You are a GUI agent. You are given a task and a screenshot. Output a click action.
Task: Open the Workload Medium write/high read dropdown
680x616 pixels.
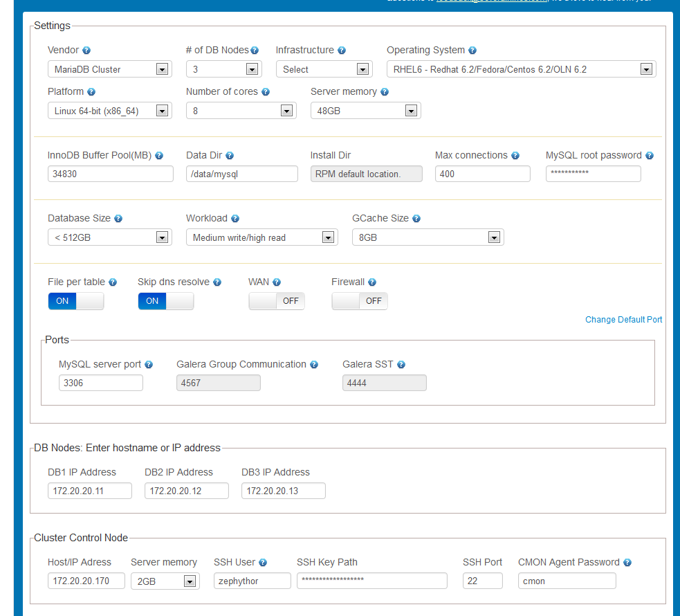click(x=262, y=237)
